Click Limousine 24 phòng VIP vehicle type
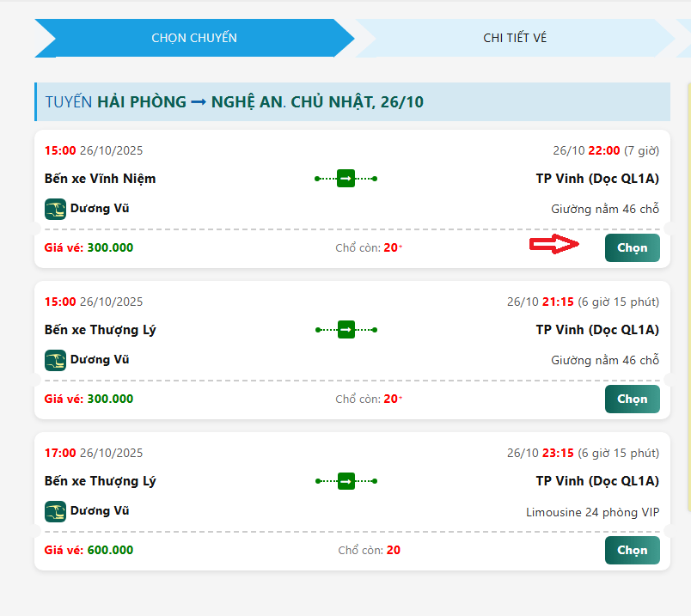The width and height of the screenshot is (691, 616). click(592, 512)
